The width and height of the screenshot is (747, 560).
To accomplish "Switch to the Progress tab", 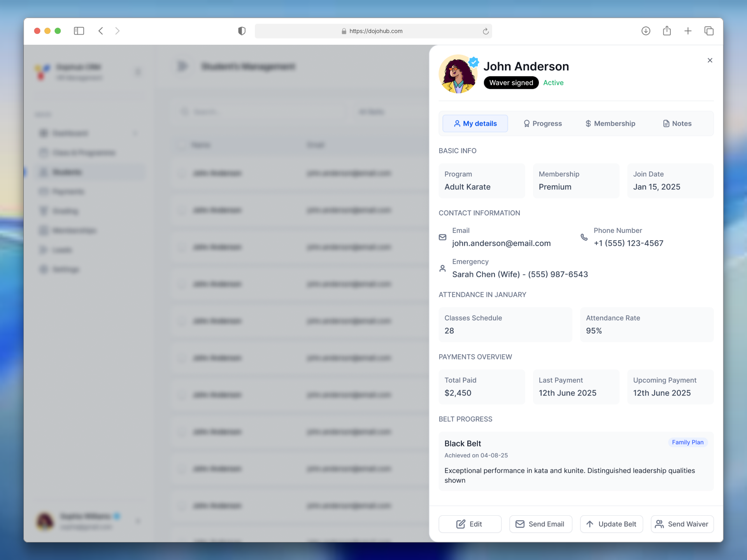I will (543, 124).
